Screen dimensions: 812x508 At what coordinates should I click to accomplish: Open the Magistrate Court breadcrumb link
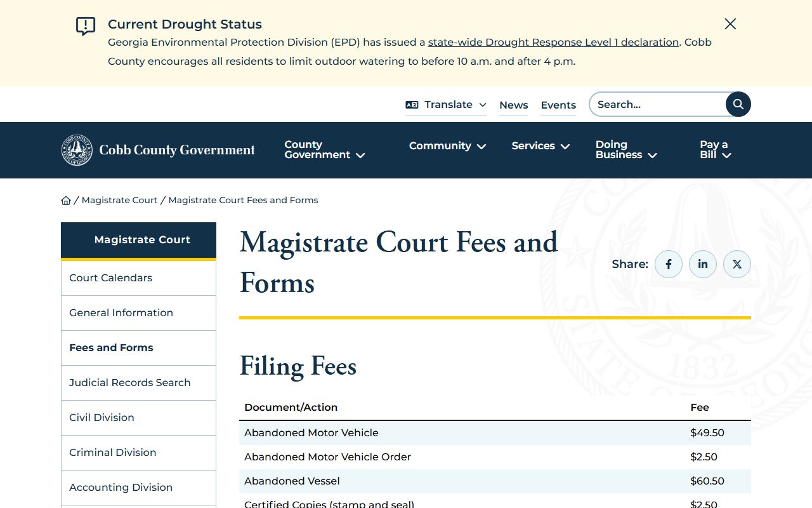119,200
